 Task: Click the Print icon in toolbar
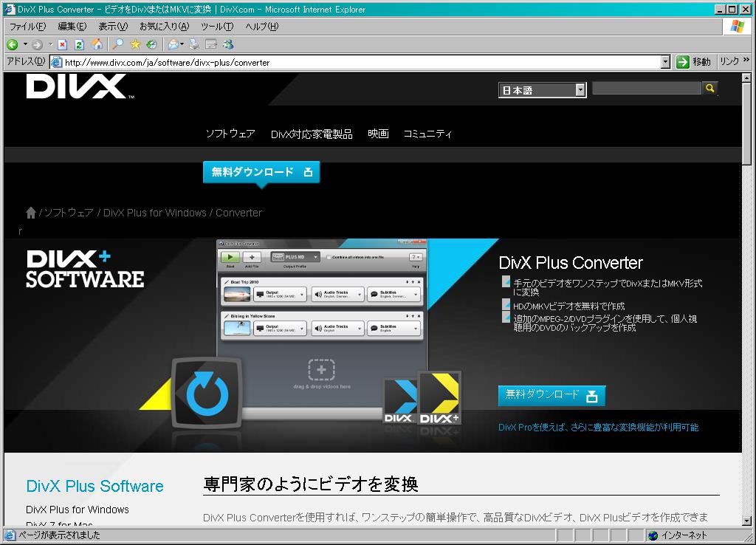coord(194,45)
